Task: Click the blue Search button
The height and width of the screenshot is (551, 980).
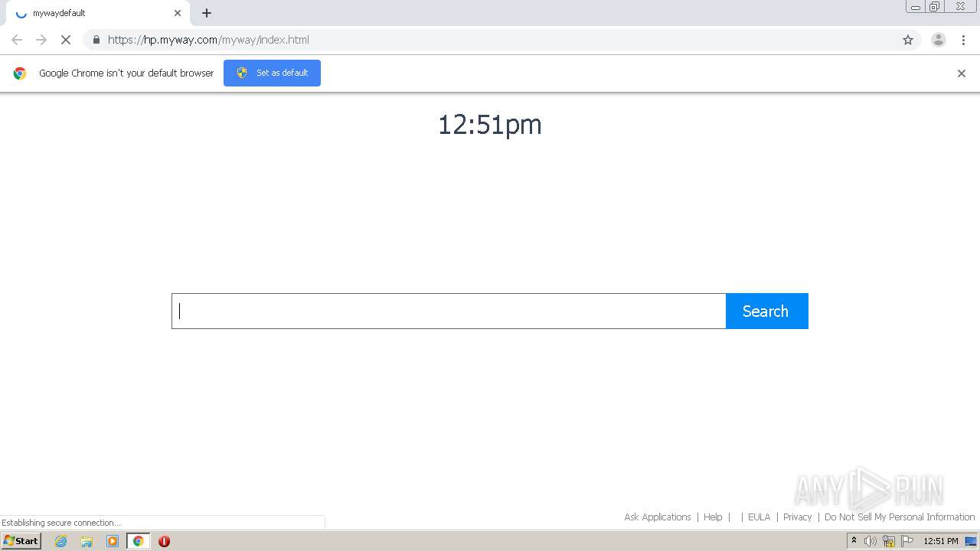Action: tap(766, 311)
